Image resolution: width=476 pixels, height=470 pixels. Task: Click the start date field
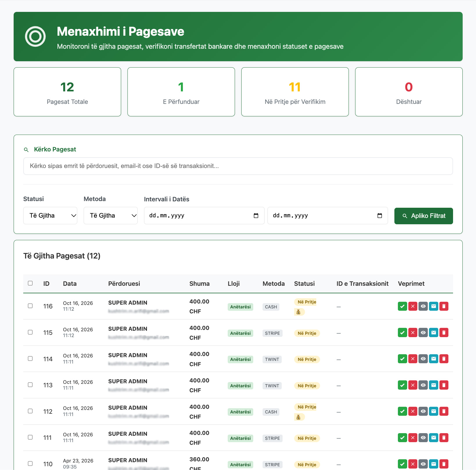[204, 216]
